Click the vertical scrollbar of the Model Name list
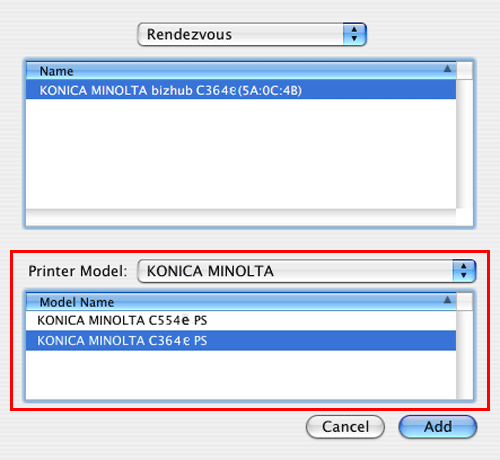 click(464, 355)
